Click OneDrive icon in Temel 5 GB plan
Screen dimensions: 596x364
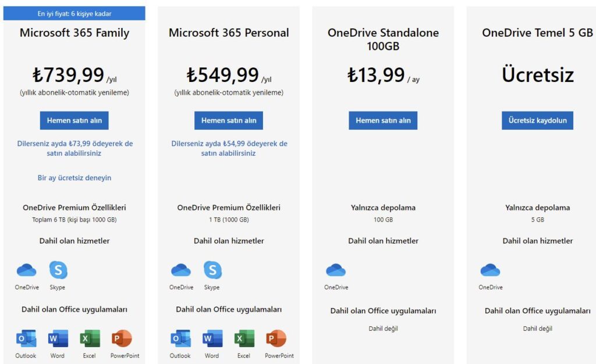click(x=490, y=270)
